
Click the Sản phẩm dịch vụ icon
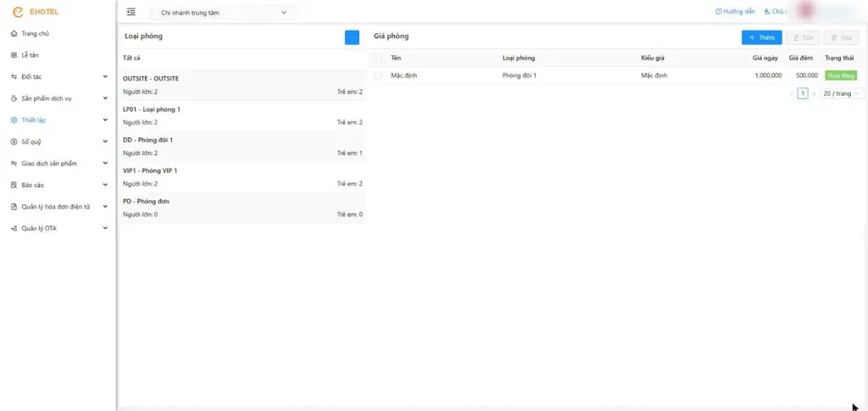(x=14, y=98)
